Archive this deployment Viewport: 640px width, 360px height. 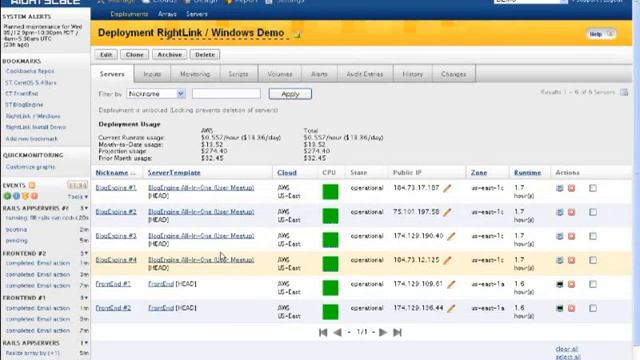pos(169,54)
